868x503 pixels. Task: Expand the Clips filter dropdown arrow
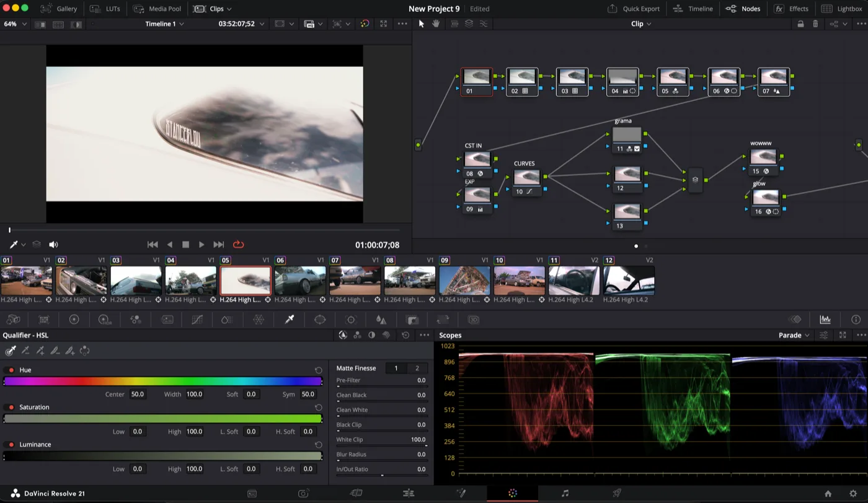(x=229, y=9)
